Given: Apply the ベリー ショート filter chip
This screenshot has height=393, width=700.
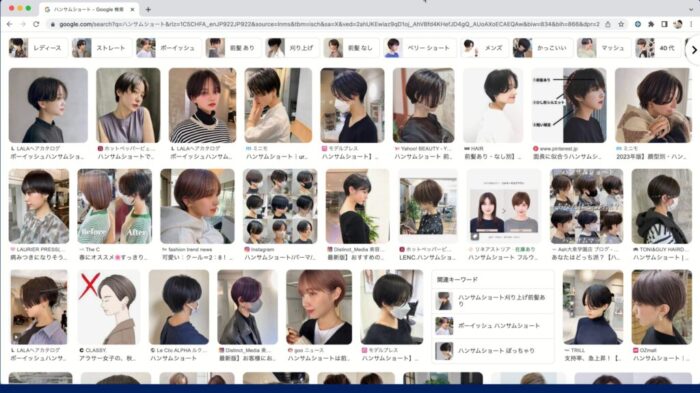Looking at the screenshot, I should click(x=419, y=48).
